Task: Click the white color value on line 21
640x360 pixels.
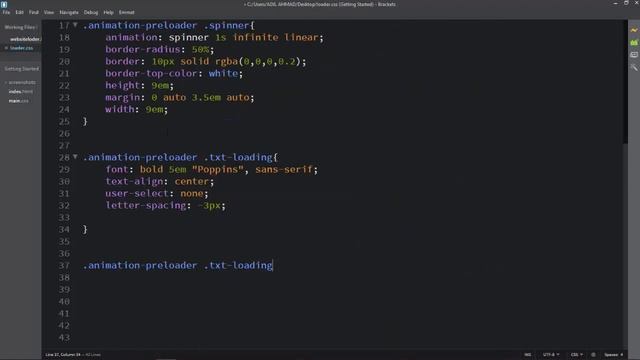Action: [x=223, y=73]
